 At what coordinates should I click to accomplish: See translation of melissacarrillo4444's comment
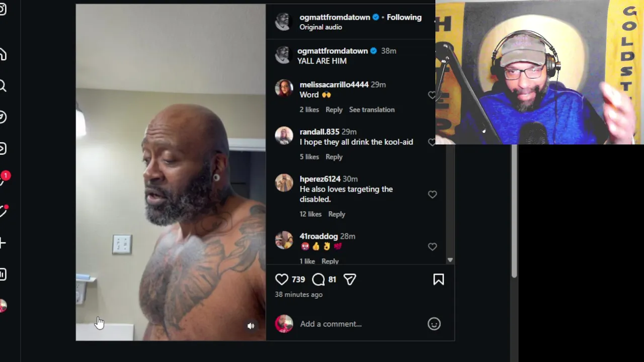tap(372, 110)
